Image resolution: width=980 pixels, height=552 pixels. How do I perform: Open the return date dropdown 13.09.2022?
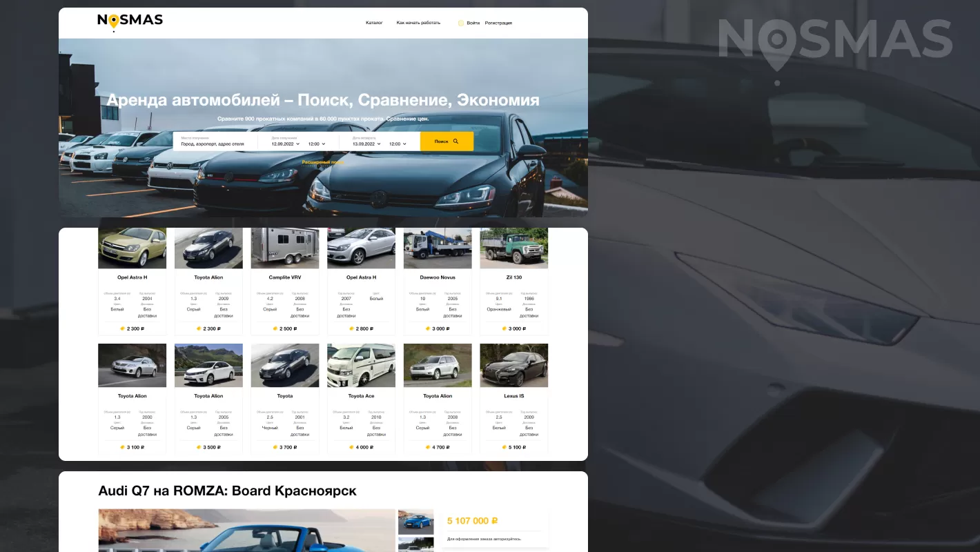click(x=366, y=144)
